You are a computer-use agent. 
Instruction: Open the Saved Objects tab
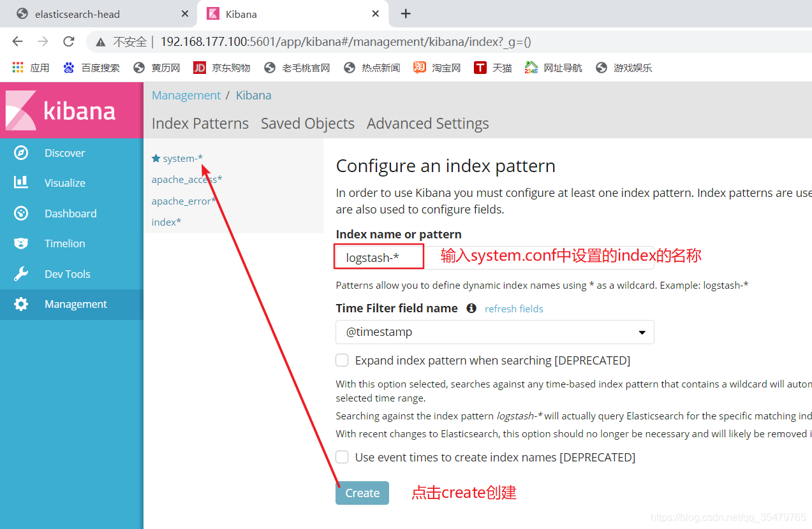tap(307, 123)
